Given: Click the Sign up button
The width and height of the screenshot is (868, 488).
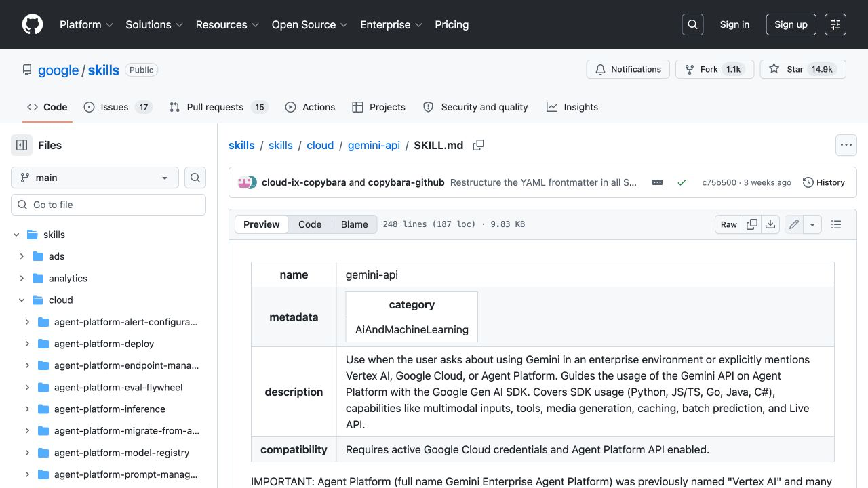Looking at the screenshot, I should coord(791,24).
